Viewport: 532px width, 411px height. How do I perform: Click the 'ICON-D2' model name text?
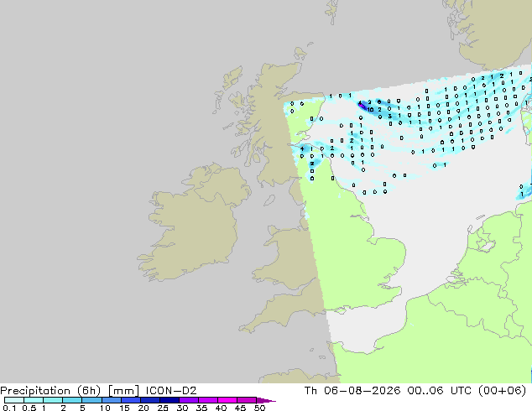pyautogui.click(x=171, y=391)
